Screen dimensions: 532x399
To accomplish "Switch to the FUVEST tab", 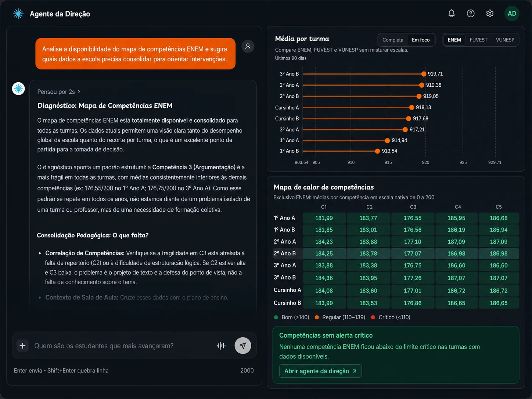I will (x=478, y=40).
